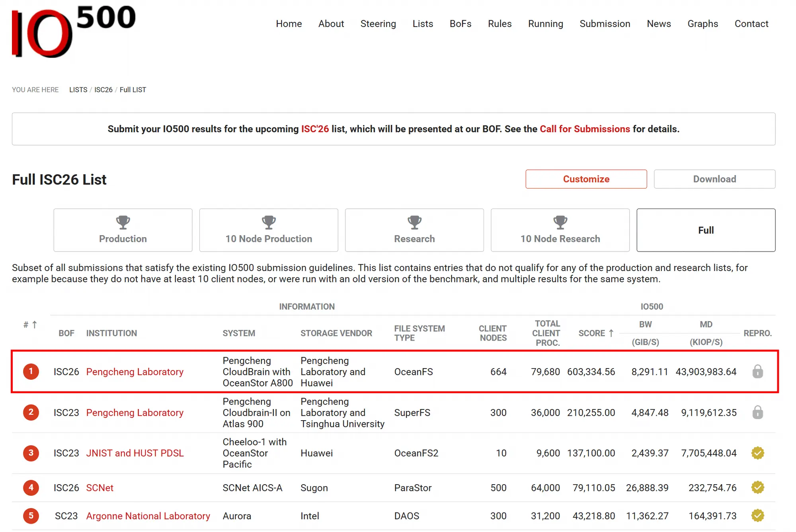Screen dimensions: 796x532
Task: Open Graphs menu item
Action: [703, 24]
